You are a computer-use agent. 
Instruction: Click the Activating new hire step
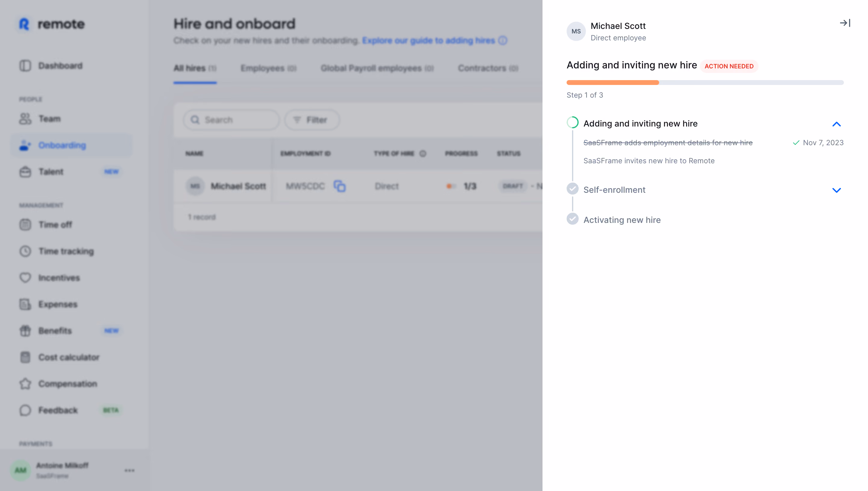point(622,220)
